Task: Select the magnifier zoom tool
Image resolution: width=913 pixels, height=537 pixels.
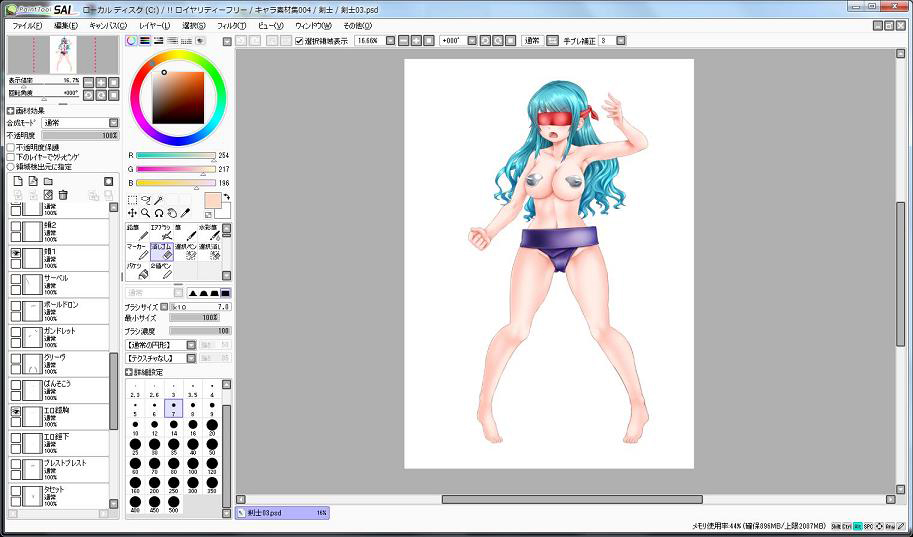Action: 145,213
